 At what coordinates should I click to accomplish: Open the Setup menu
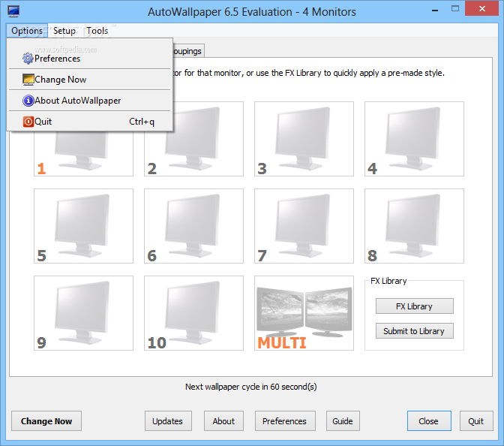coord(64,31)
